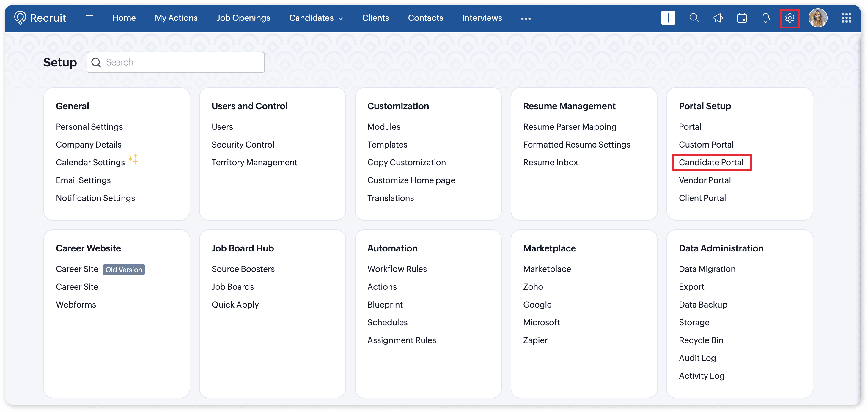Switch to the Interviews tab
868x412 pixels.
pos(482,18)
